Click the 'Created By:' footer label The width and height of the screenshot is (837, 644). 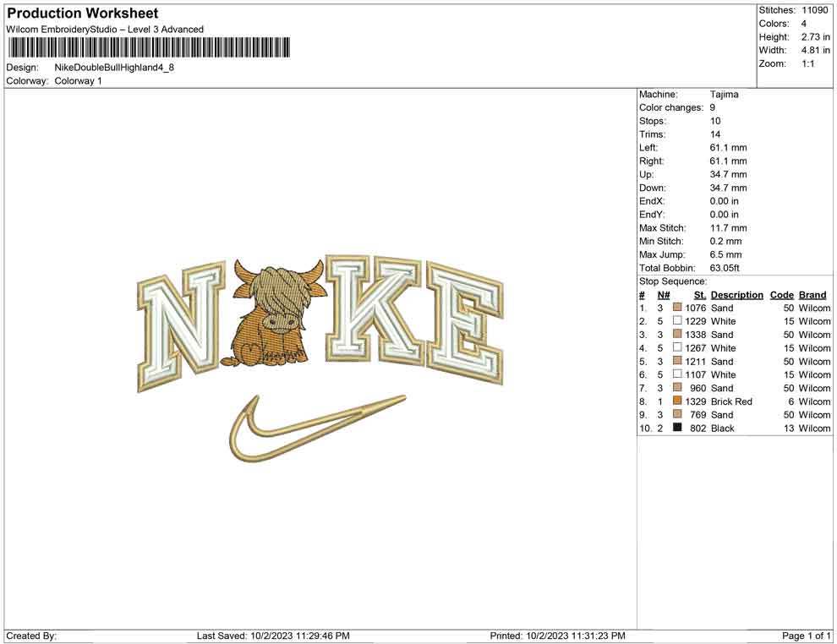coord(31,636)
